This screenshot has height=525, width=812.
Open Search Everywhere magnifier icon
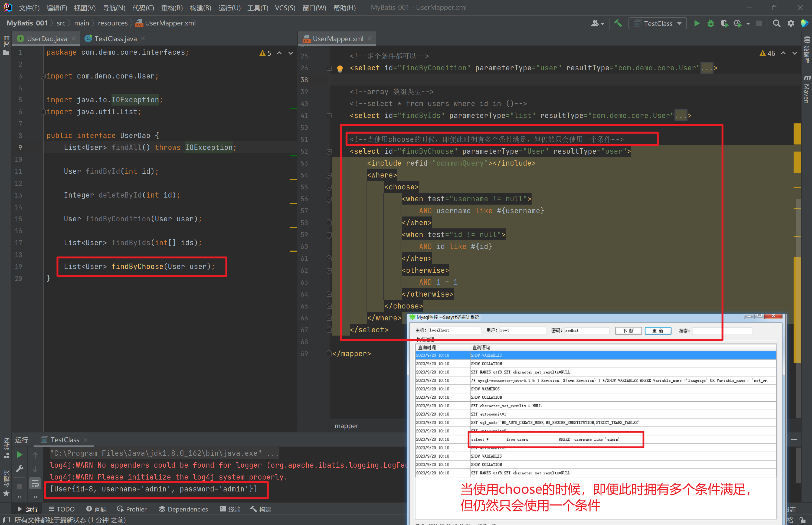click(x=776, y=24)
